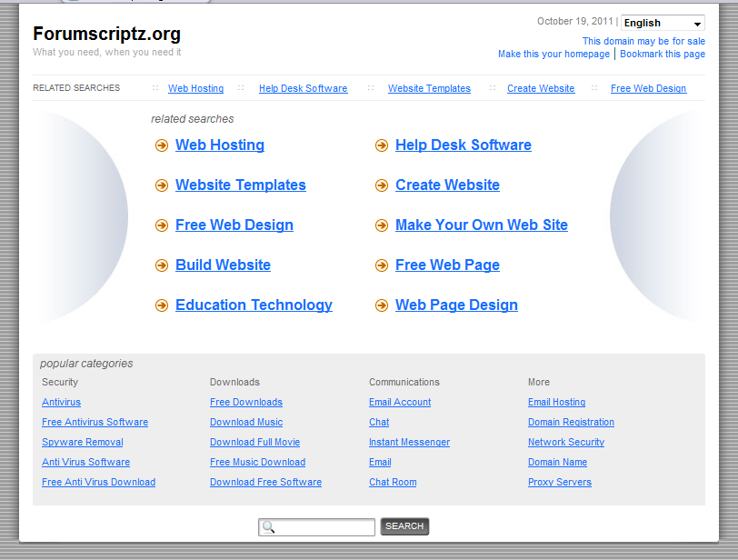Open the English language dropdown
Viewport: 738px width, 560px height.
click(663, 23)
